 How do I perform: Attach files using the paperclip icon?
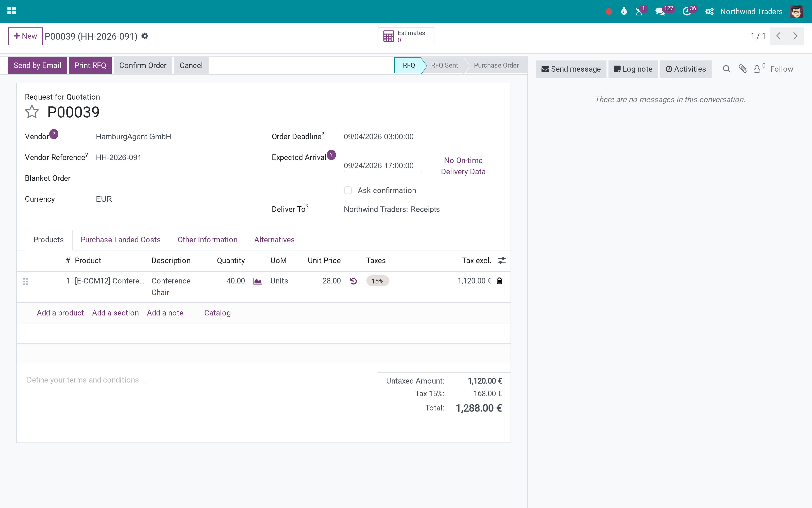coord(742,69)
